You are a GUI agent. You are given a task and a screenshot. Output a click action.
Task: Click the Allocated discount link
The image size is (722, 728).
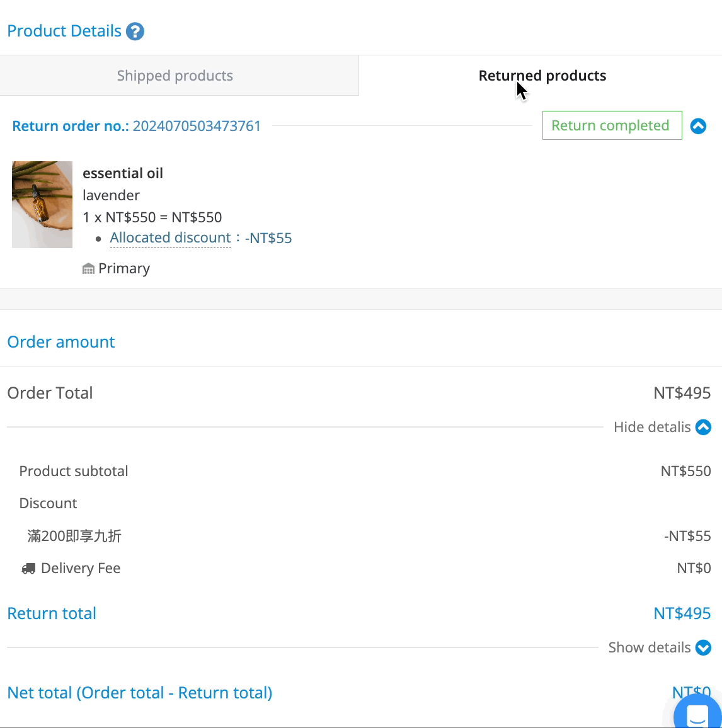170,237
